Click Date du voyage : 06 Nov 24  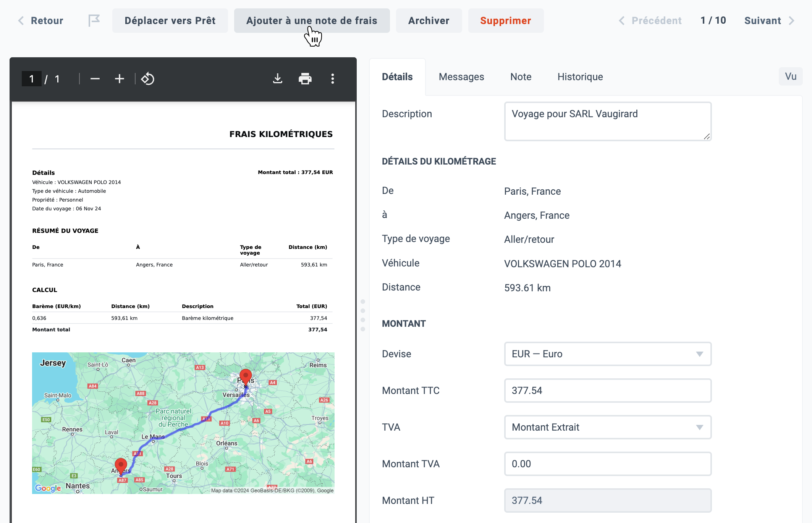[x=66, y=208]
